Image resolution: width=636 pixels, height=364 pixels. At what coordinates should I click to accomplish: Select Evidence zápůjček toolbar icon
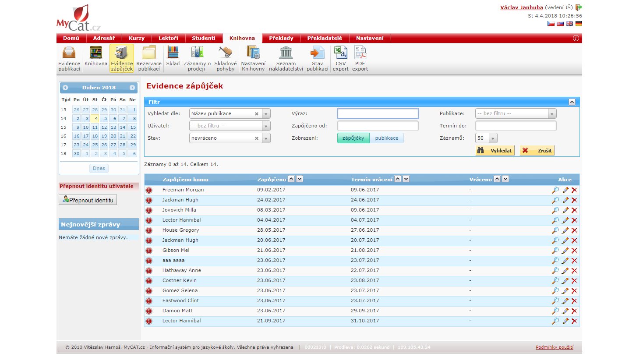click(122, 59)
